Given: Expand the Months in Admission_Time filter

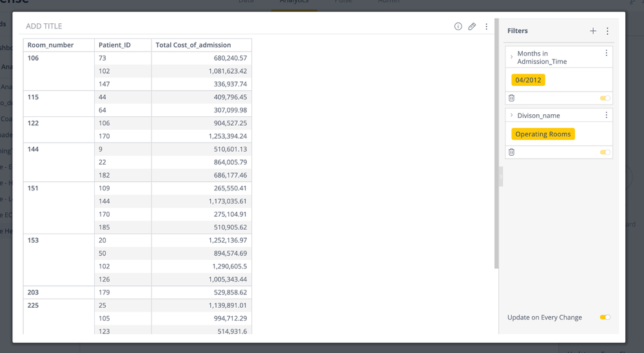Looking at the screenshot, I should pos(512,57).
